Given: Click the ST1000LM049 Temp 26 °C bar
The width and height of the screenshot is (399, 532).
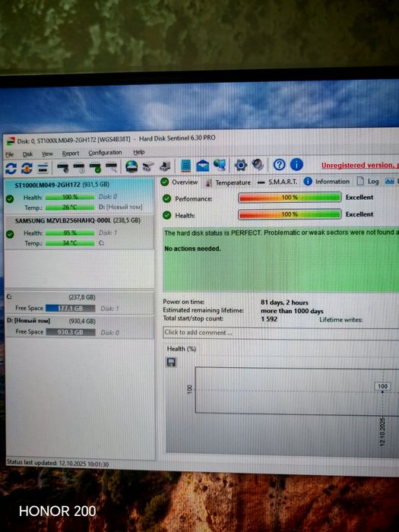Looking at the screenshot, I should [70, 207].
